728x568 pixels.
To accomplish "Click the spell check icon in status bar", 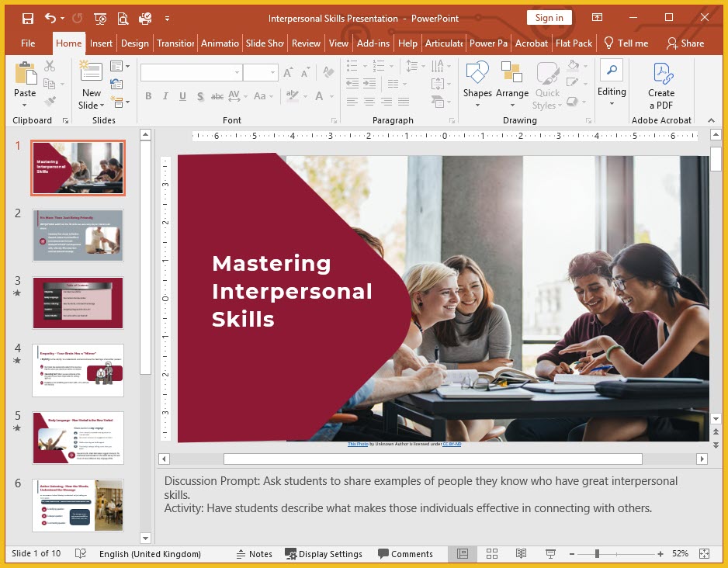I will click(80, 553).
